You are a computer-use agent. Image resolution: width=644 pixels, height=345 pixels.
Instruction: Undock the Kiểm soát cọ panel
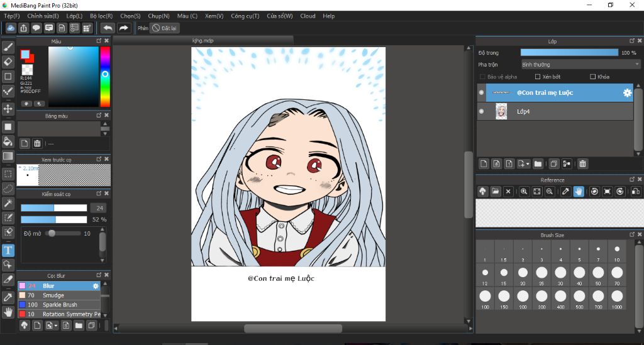(x=99, y=193)
